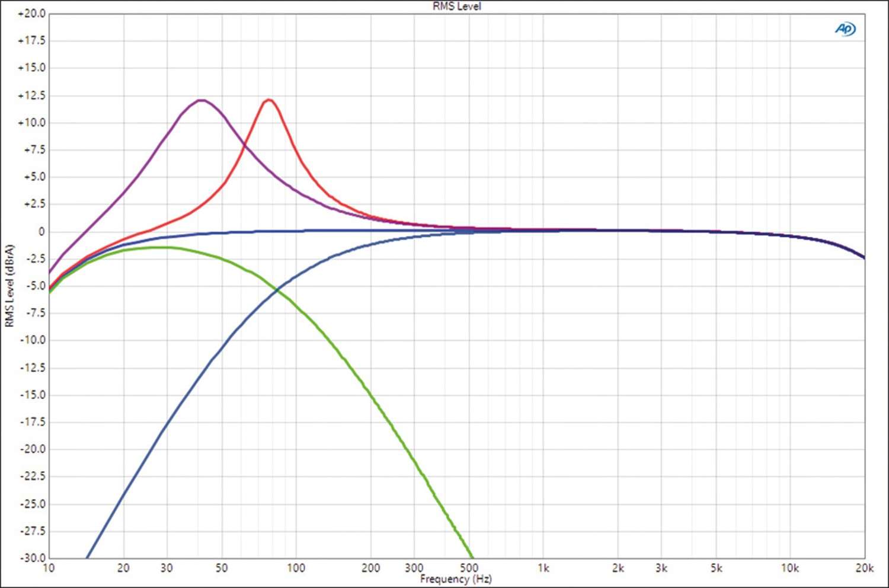Click the '+17.5' y-axis value
889x588 pixels.
pyautogui.click(x=32, y=41)
